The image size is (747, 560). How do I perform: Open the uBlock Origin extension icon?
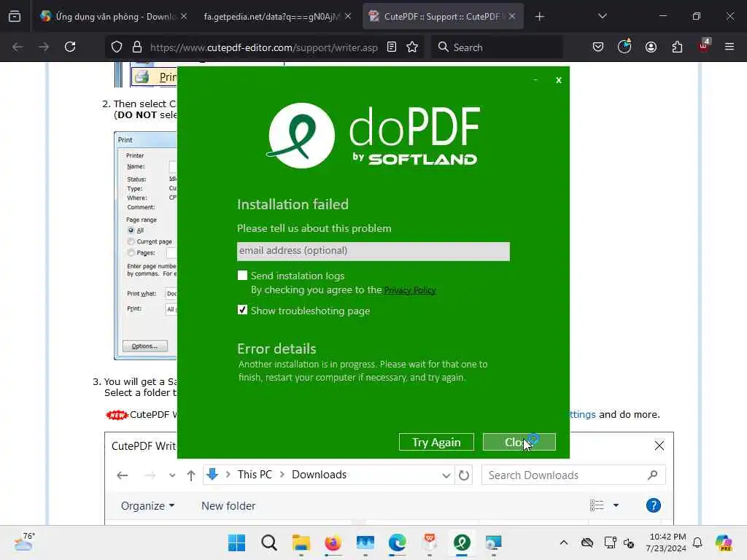[x=704, y=46]
